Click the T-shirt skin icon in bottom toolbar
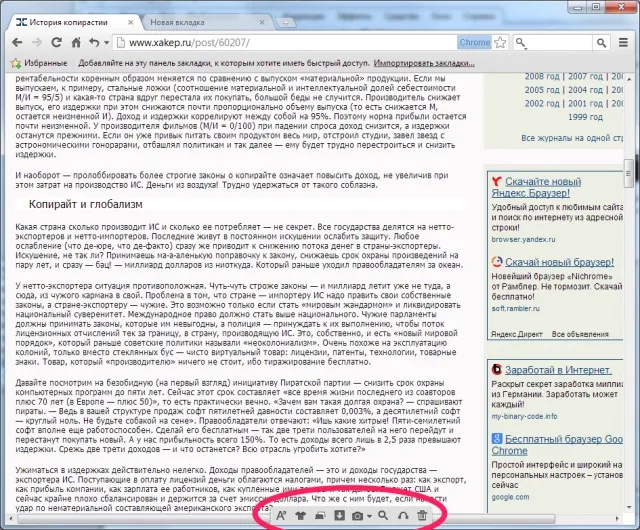This screenshot has height=530, width=640. (300, 515)
